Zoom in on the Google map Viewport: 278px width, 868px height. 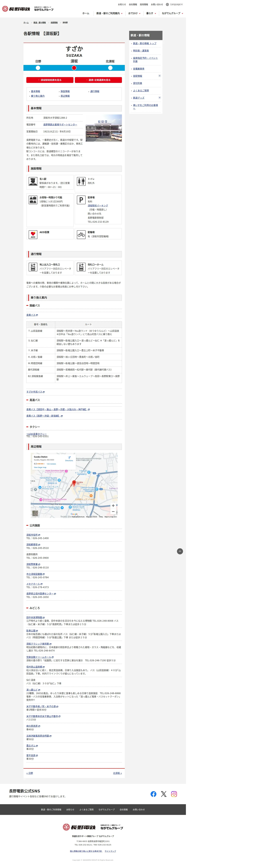pos(113,505)
